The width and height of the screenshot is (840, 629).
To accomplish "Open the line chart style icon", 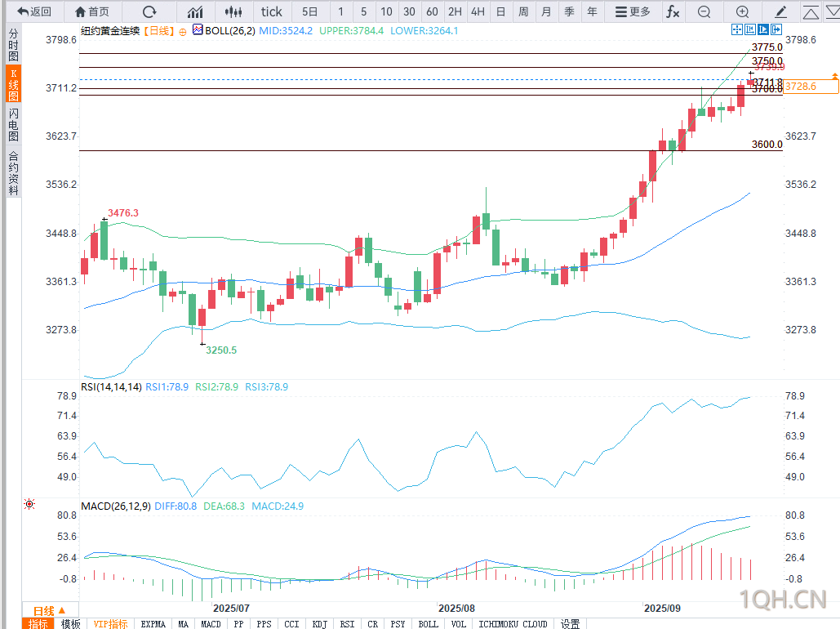I will (195, 11).
